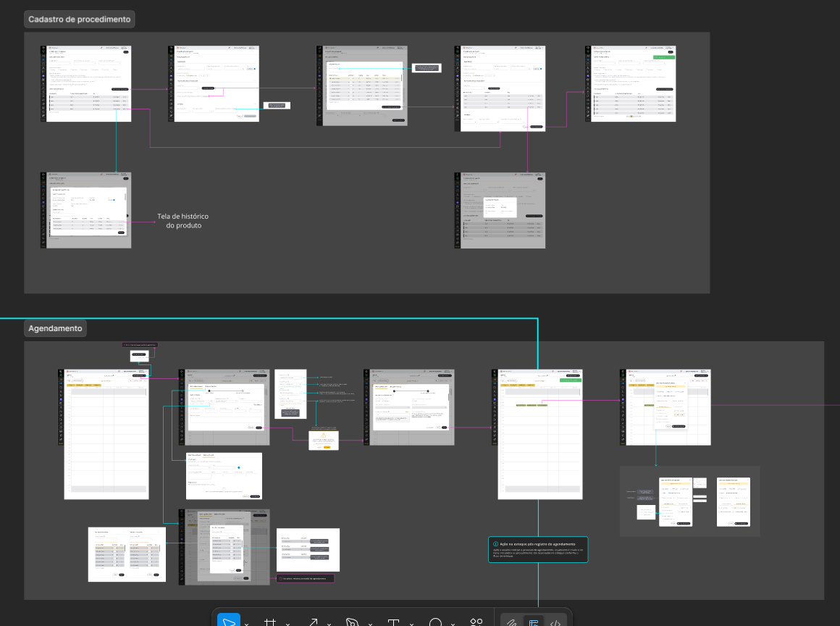Select the 'Cadastro de procedimento' section label
This screenshot has height=626, width=840.
79,20
